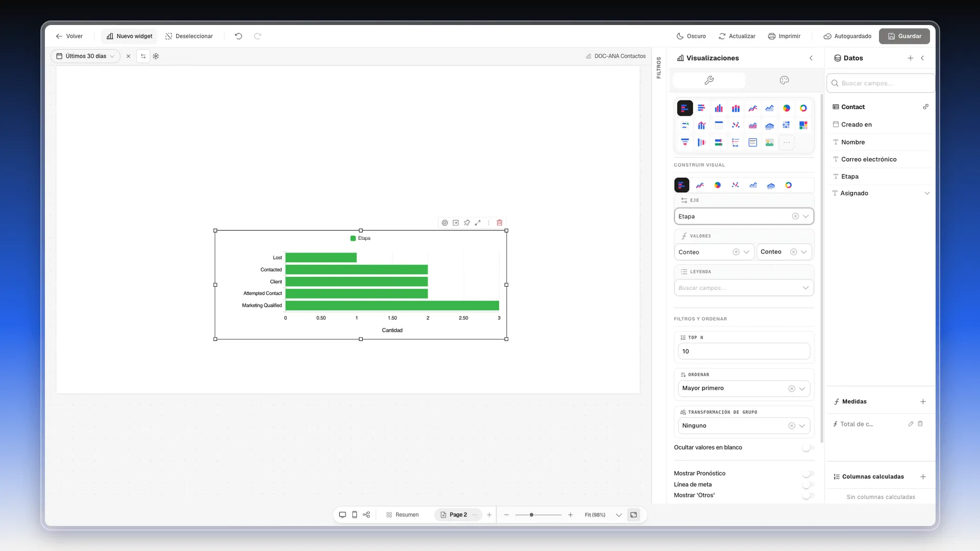
Task: Select the image widget icon
Action: tap(769, 142)
